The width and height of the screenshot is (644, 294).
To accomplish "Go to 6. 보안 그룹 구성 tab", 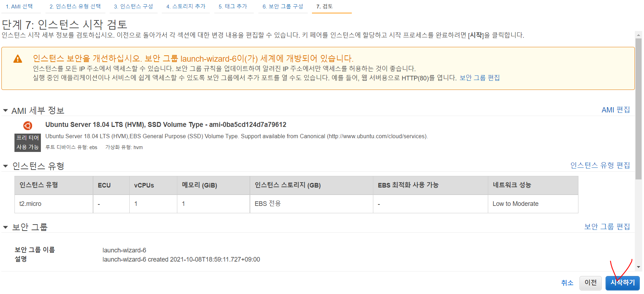I will (x=283, y=6).
